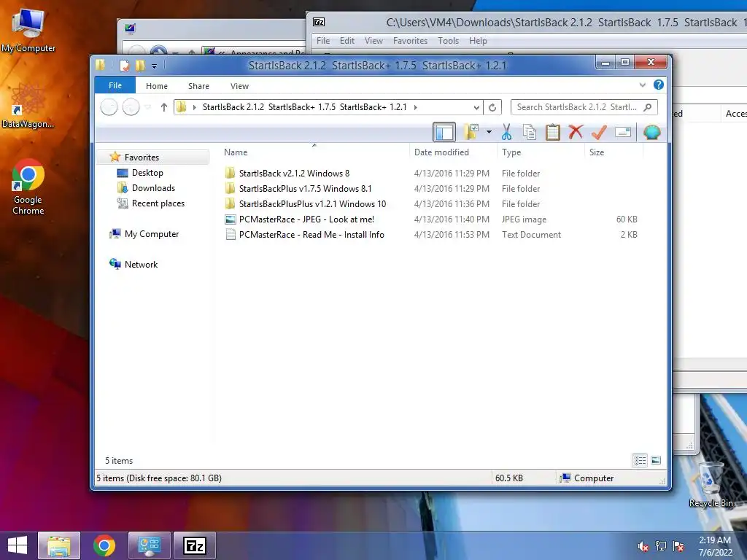Click the folder options toolbar icon
The height and width of the screenshot is (560, 747).
tap(471, 132)
